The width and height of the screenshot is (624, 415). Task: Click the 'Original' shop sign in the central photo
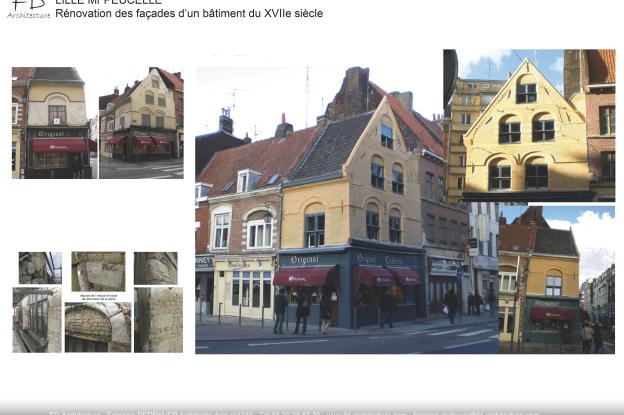[x=304, y=260]
